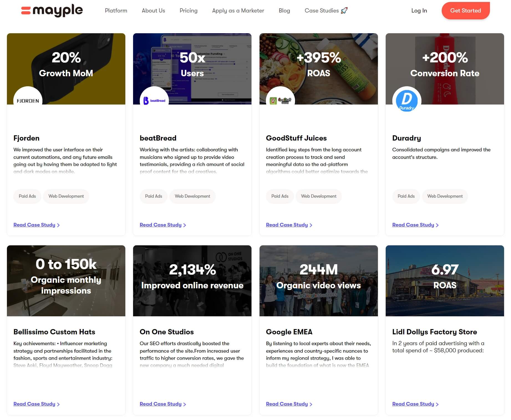
Task: Click chevron after On One Studios Read Case Study
Action: click(185, 404)
